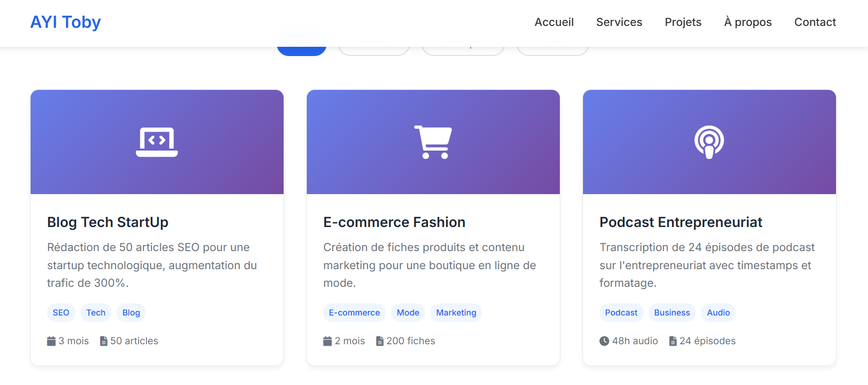Click the podcast icon
Viewport: 868px width, 385px height.
[709, 142]
